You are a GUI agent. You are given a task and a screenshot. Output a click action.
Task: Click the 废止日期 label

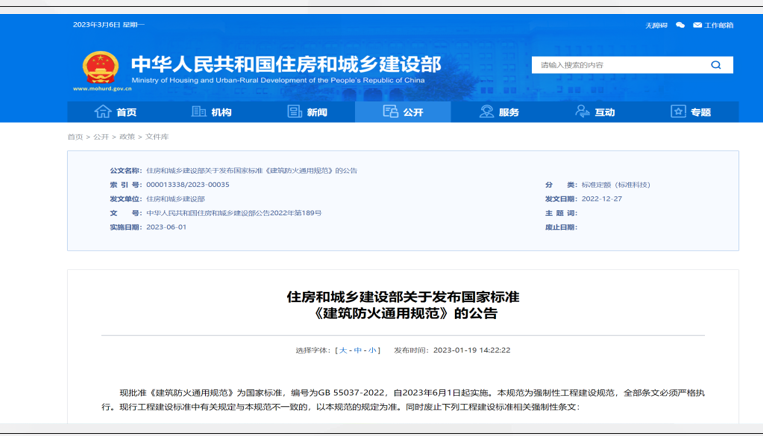coord(561,227)
